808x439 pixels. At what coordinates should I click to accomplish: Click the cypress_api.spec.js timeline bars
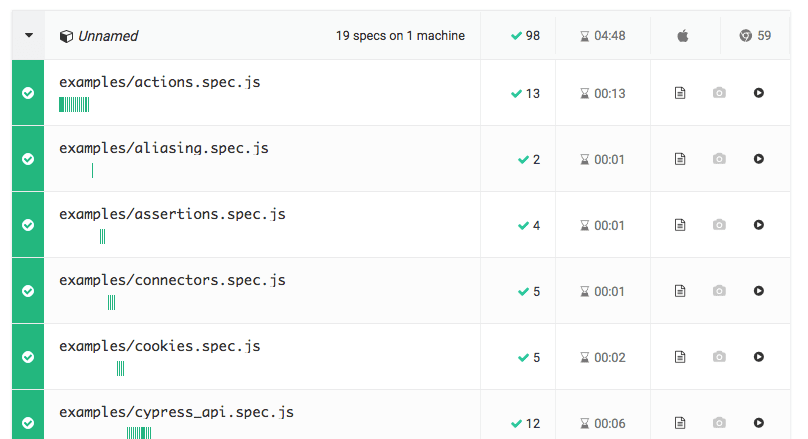tap(139, 433)
